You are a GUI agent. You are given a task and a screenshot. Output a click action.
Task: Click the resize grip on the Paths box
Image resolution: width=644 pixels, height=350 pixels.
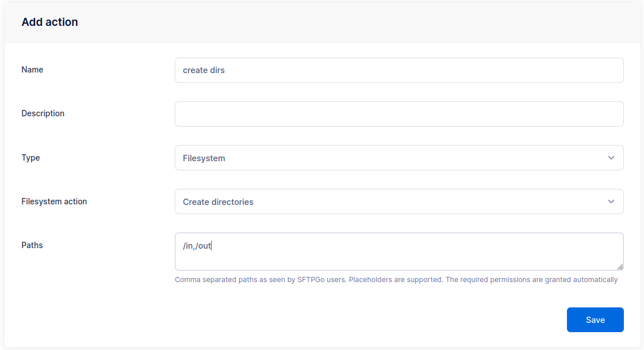pos(621,267)
